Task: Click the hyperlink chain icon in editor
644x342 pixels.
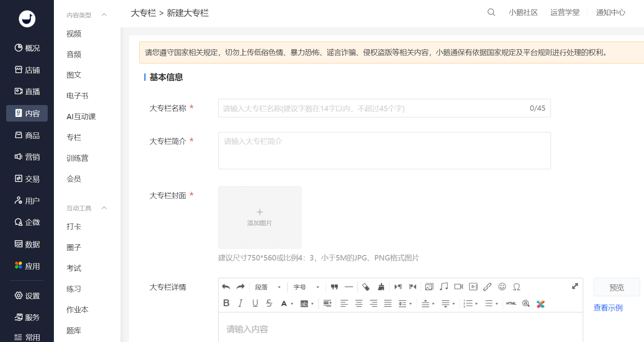Action: (487, 287)
